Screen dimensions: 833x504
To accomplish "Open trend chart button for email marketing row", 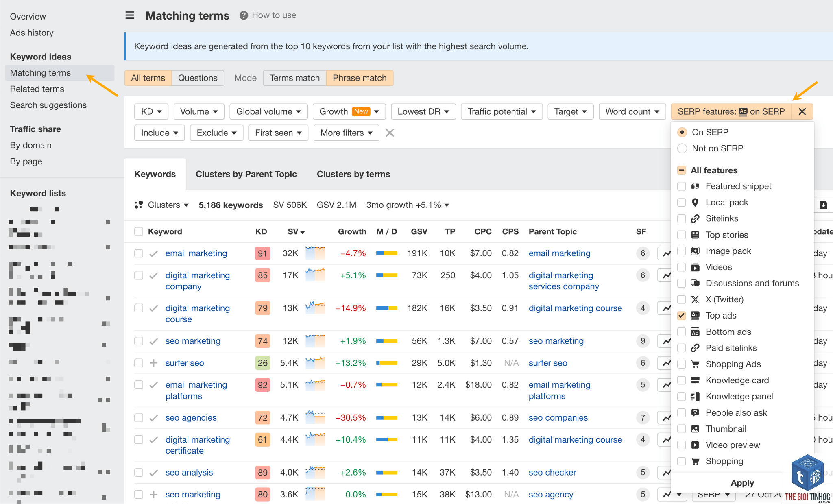I will pos(664,253).
